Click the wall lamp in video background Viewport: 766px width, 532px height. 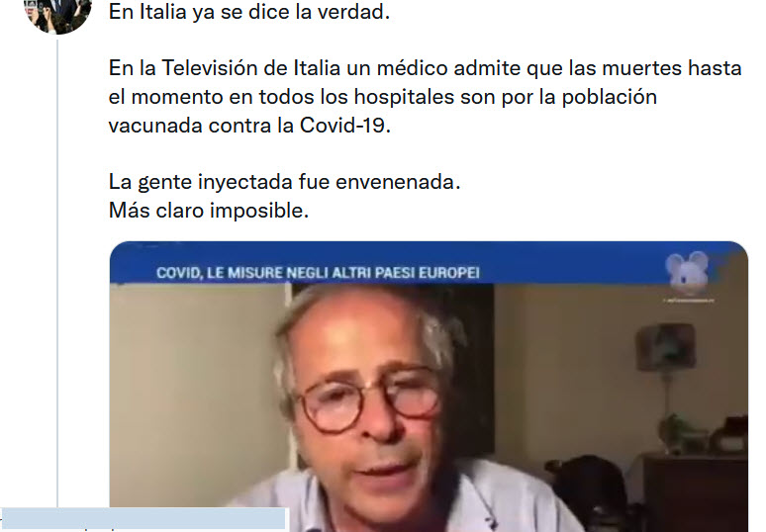(666, 346)
